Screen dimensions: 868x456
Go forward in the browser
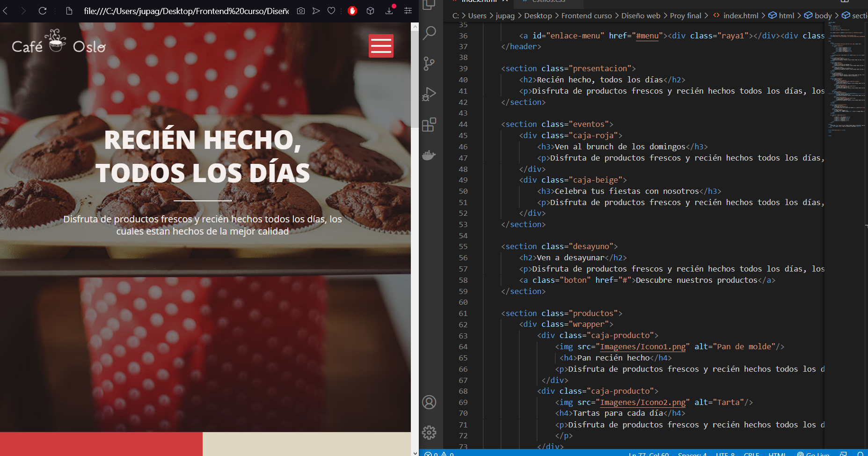point(23,11)
